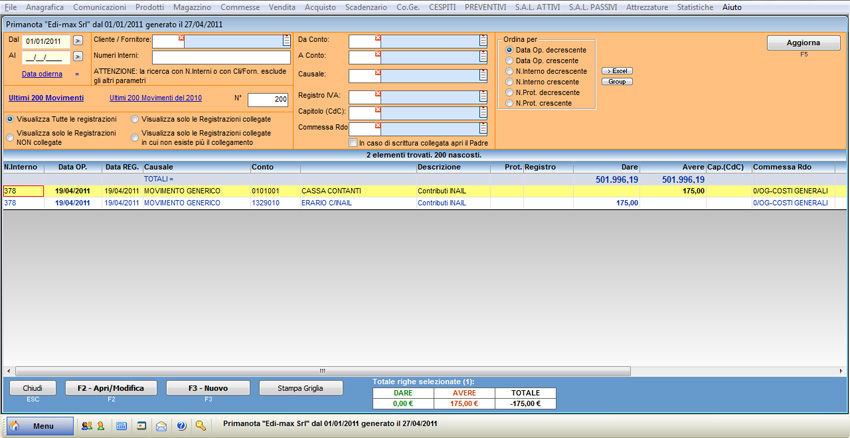850x438 pixels.
Task: Click the horizontal scrollbar of the grid
Action: point(320,371)
